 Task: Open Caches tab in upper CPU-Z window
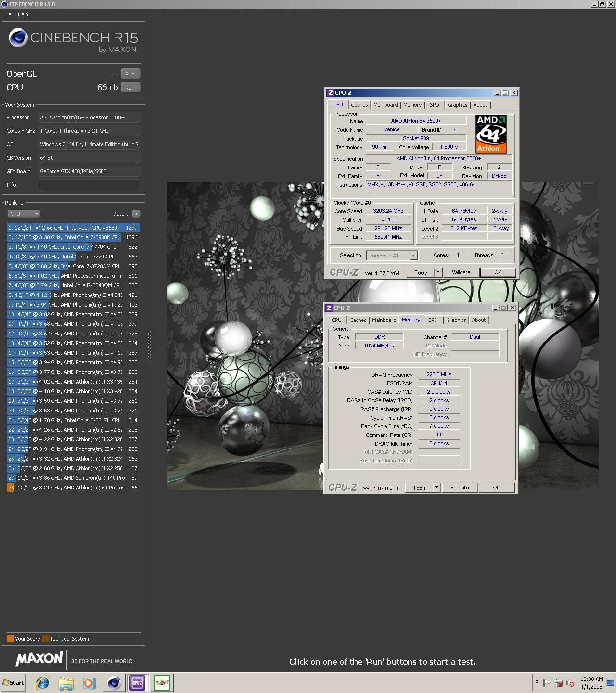359,105
